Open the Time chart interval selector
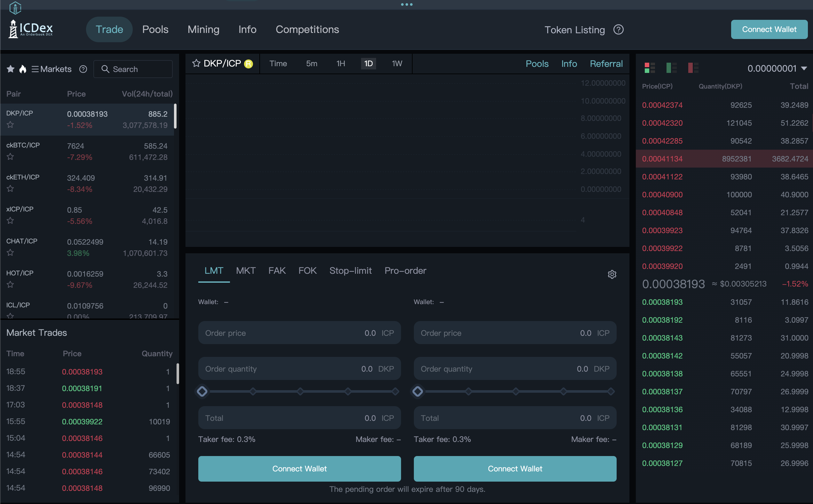This screenshot has height=504, width=813. coord(278,63)
